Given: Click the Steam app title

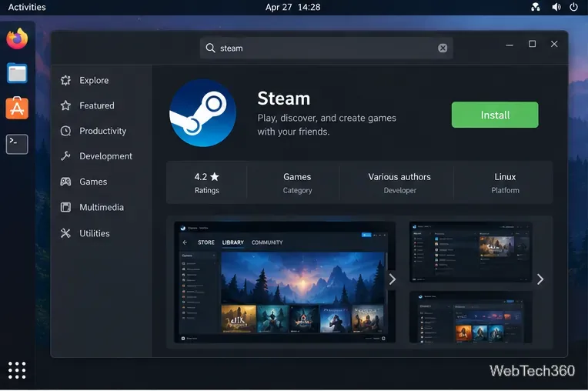Looking at the screenshot, I should pyautogui.click(x=284, y=99).
